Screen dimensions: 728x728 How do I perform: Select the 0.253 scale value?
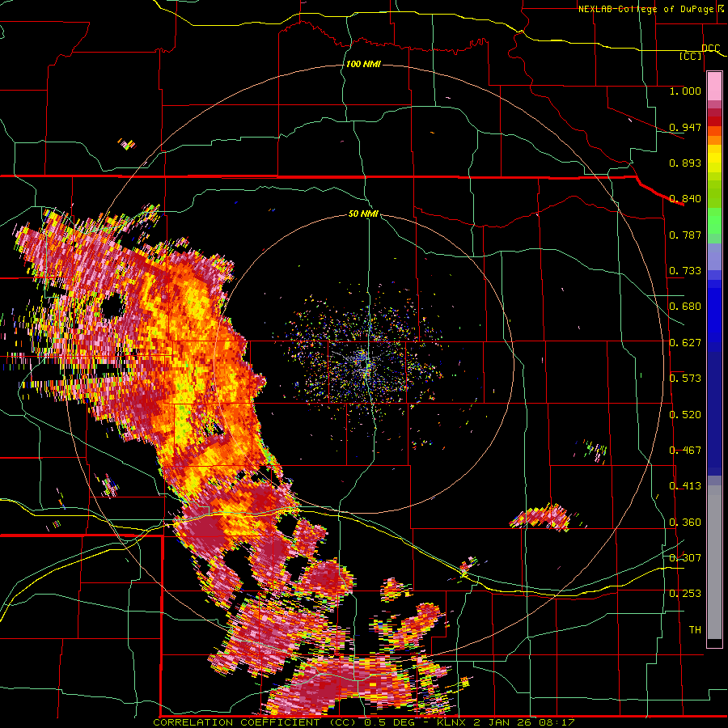(x=685, y=594)
